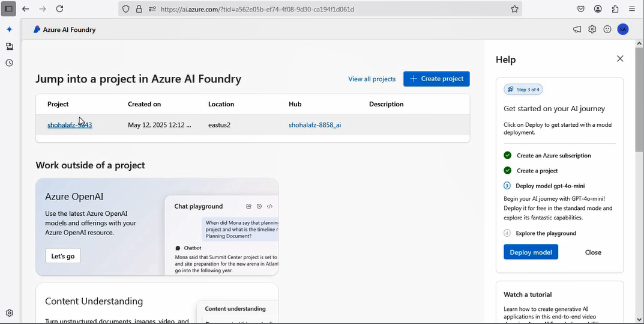
Task: Click the browser forward arrow
Action: tap(42, 8)
